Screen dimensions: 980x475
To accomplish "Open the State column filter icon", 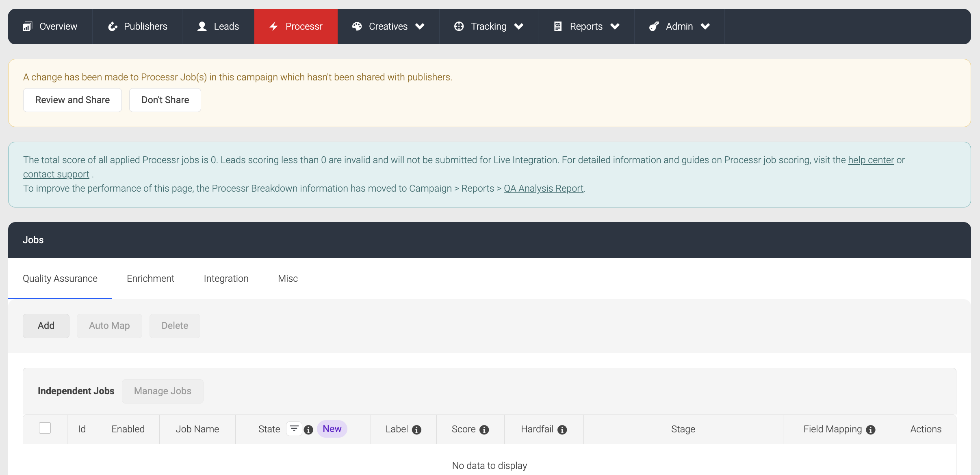I will pos(294,429).
